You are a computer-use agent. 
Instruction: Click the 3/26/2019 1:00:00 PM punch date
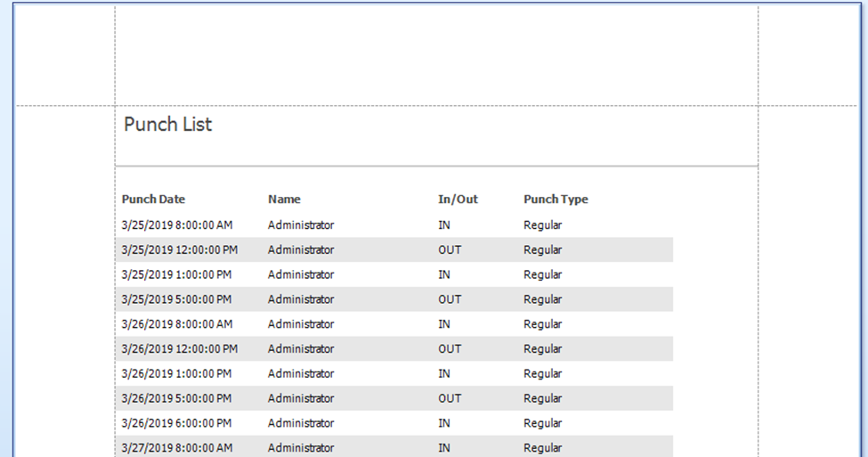click(176, 373)
